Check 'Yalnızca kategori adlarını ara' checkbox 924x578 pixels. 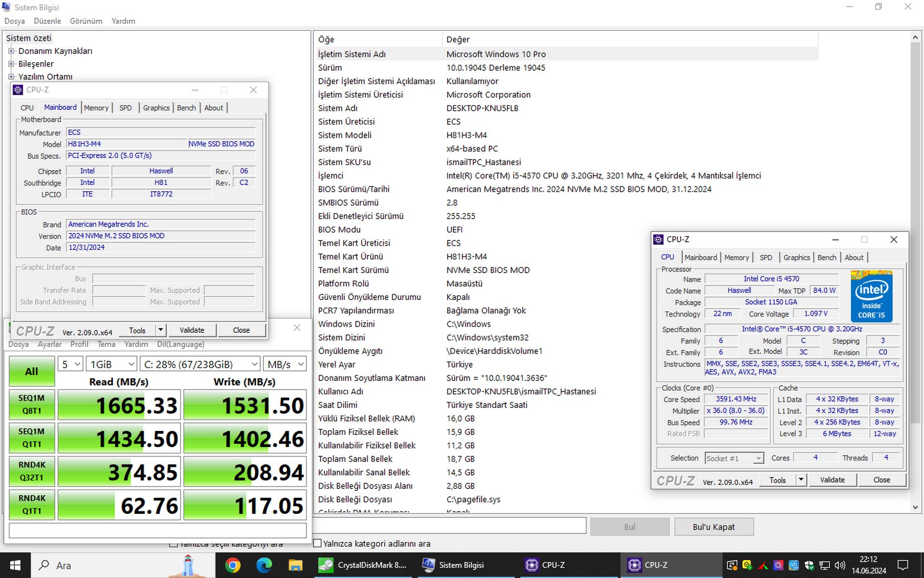pos(318,543)
